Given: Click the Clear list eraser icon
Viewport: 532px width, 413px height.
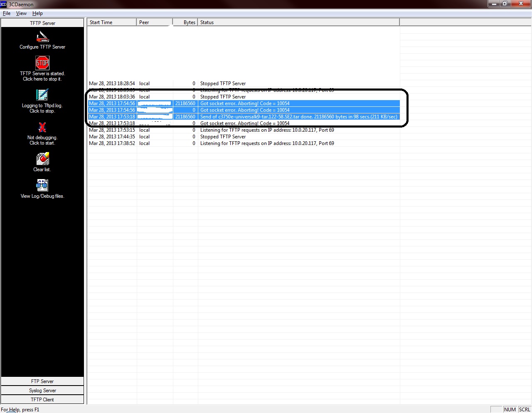Looking at the screenshot, I should pos(42,159).
